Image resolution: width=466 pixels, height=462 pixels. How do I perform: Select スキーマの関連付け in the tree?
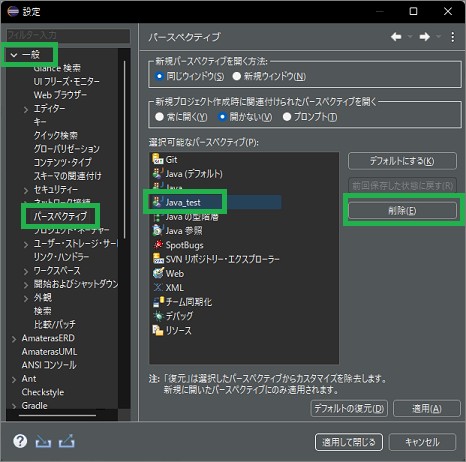[67, 176]
